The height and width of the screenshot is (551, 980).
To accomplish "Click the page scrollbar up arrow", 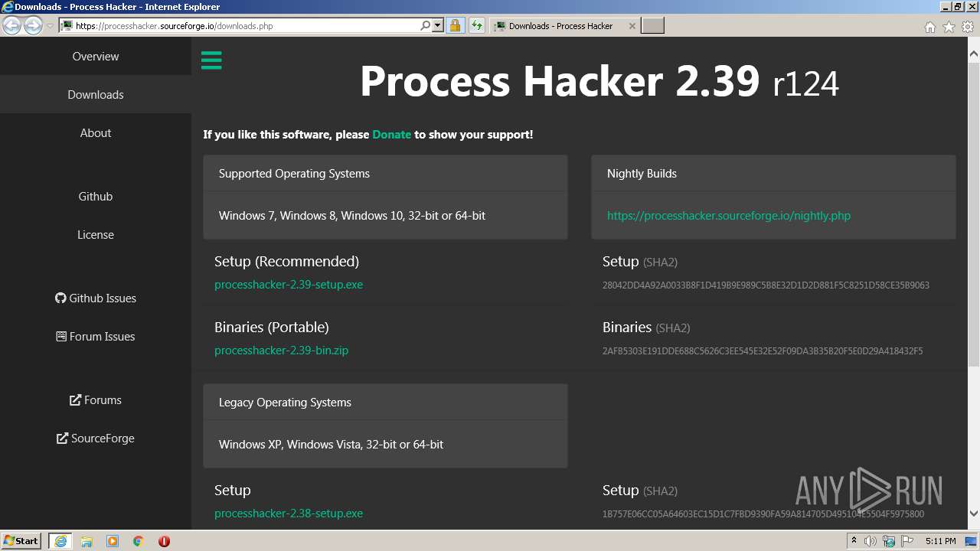I will (973, 54).
